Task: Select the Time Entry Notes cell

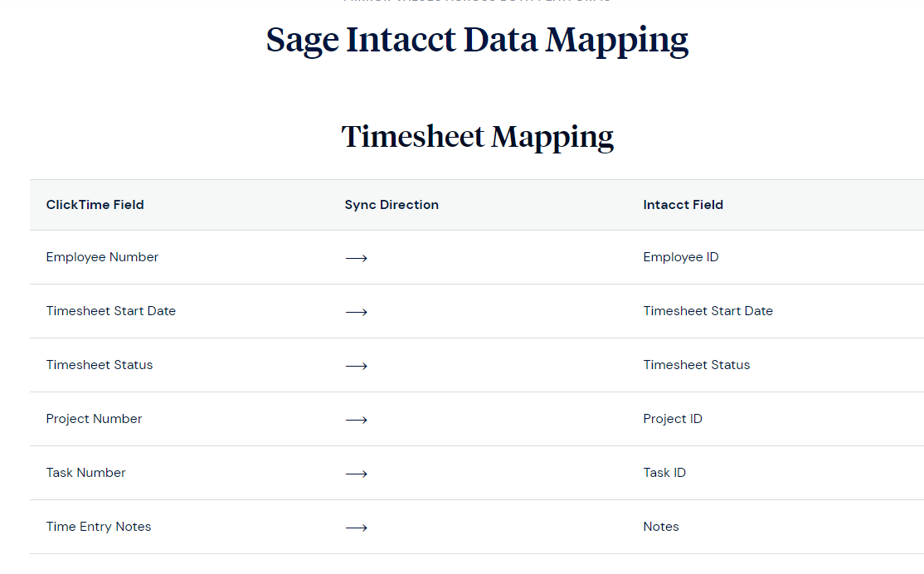Action: 99,526
